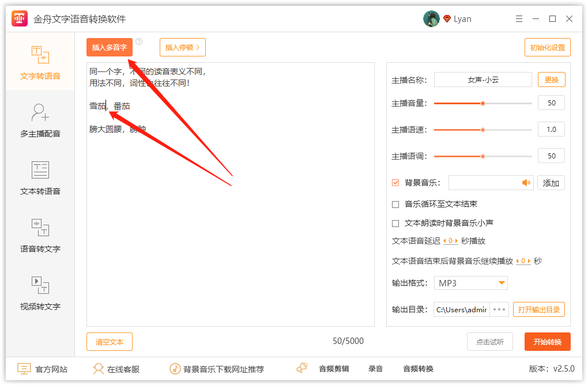588x386 pixels.
Task: Uncheck the 背景音乐 checkbox
Action: click(395, 183)
